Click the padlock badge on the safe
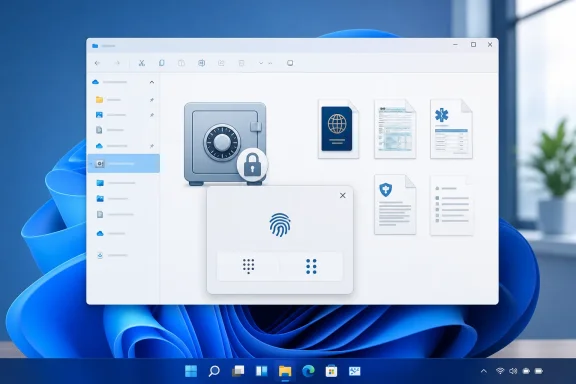Image resolution: width=576 pixels, height=384 pixels. (x=252, y=165)
